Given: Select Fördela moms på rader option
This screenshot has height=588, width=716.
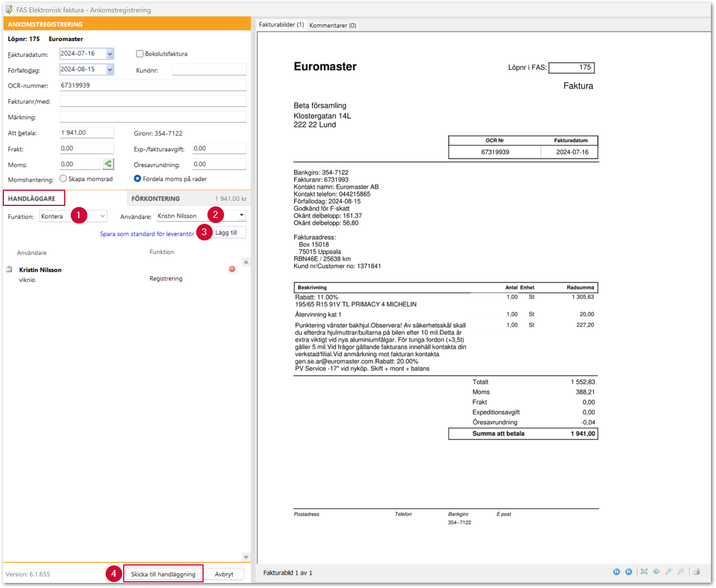Looking at the screenshot, I should (137, 178).
